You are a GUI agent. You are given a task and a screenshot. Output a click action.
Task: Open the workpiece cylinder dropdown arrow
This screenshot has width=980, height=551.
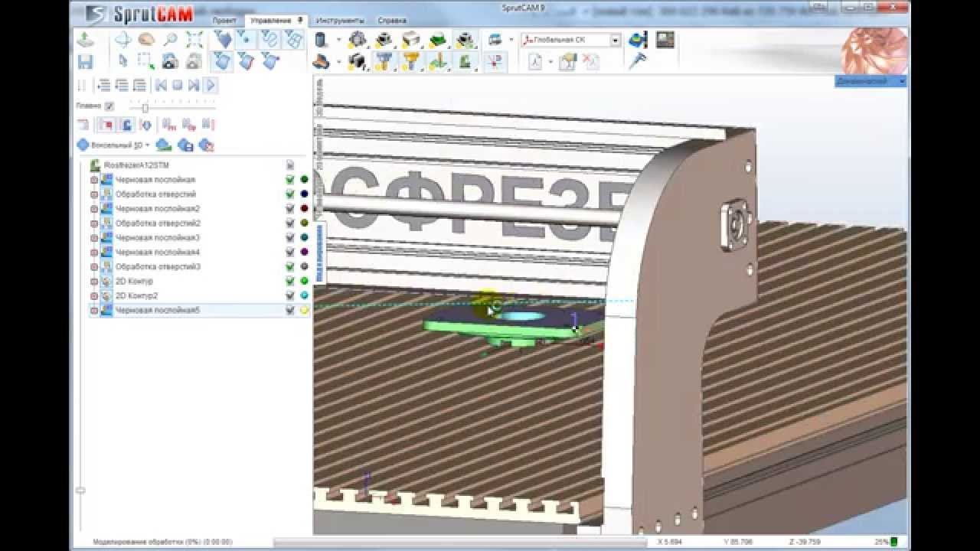point(338,40)
